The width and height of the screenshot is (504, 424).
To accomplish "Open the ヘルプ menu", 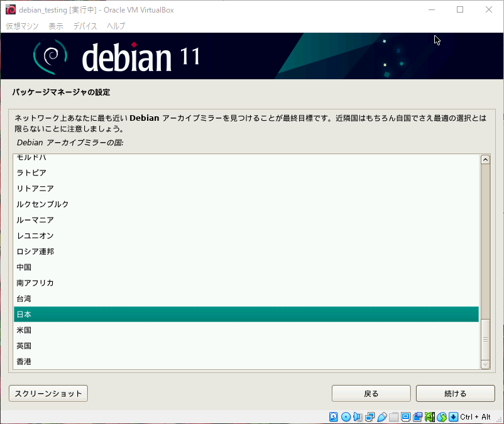I will click(116, 26).
